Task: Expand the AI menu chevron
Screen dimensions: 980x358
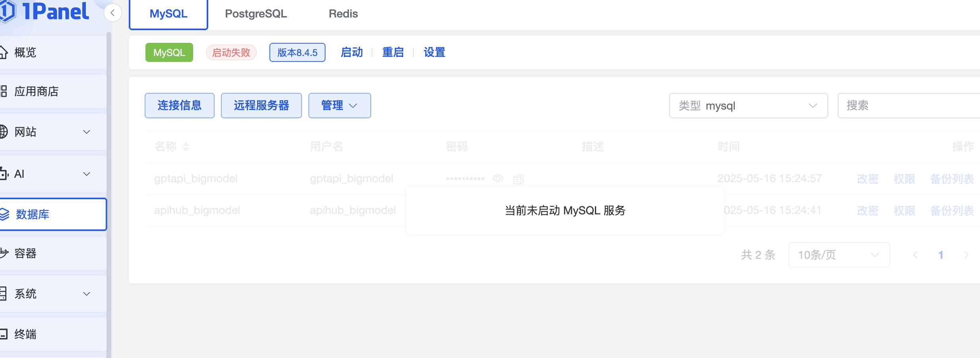Action: (x=87, y=174)
